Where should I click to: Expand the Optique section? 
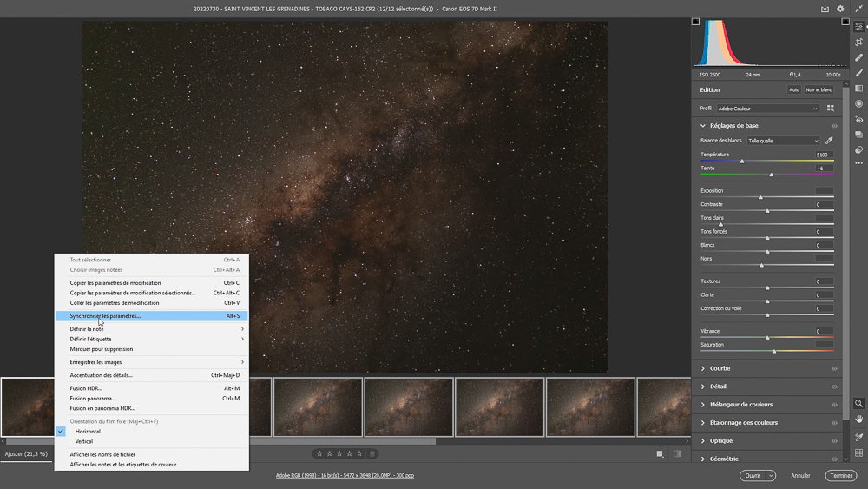click(703, 441)
